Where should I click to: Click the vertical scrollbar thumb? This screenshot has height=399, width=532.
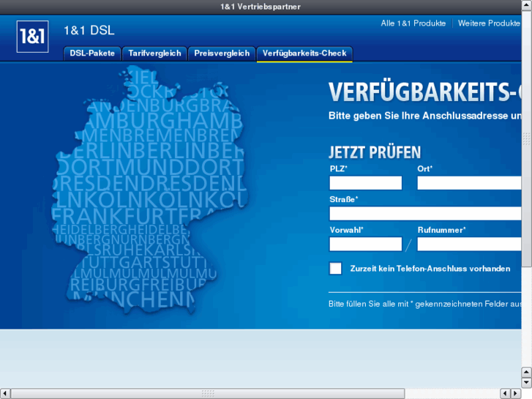coord(527,138)
